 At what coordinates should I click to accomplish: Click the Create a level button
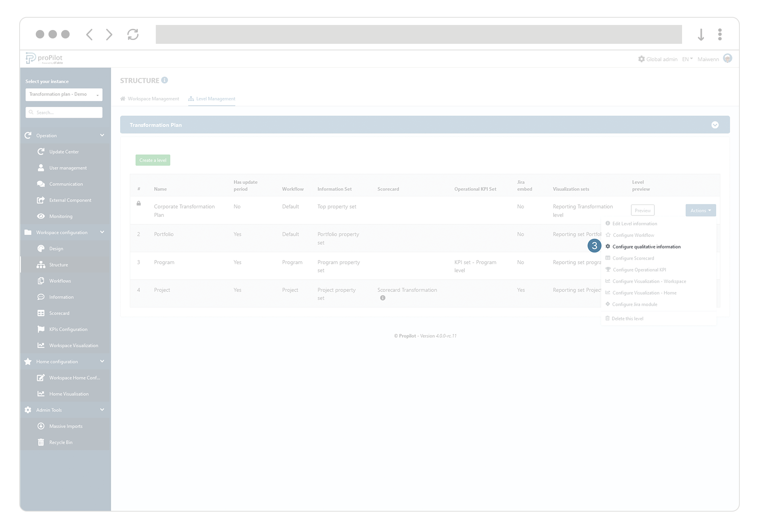pyautogui.click(x=153, y=160)
